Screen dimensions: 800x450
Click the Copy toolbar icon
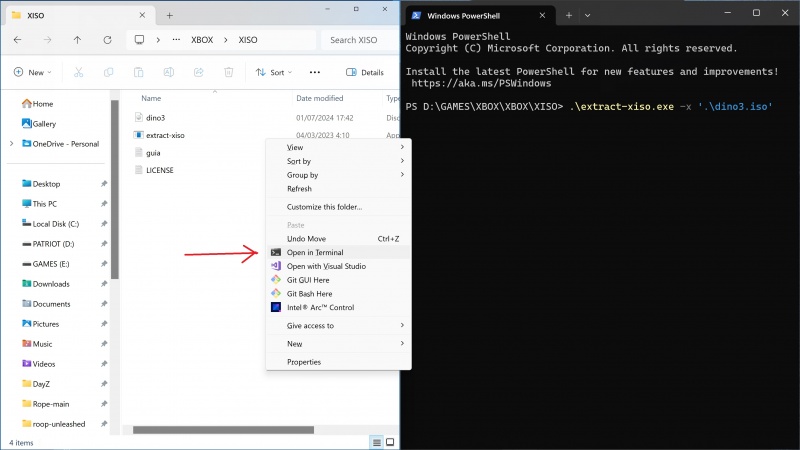coord(108,72)
